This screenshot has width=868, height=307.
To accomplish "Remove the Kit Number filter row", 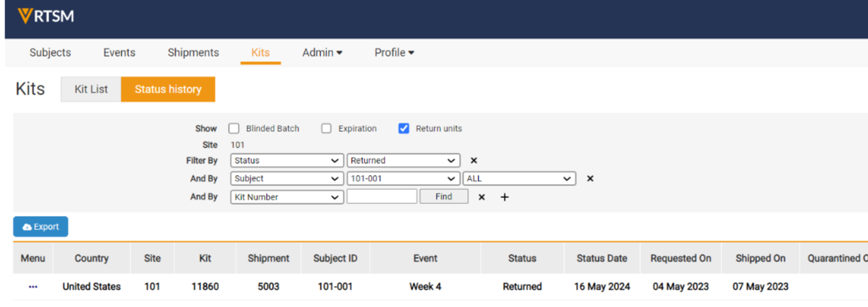I will (481, 197).
